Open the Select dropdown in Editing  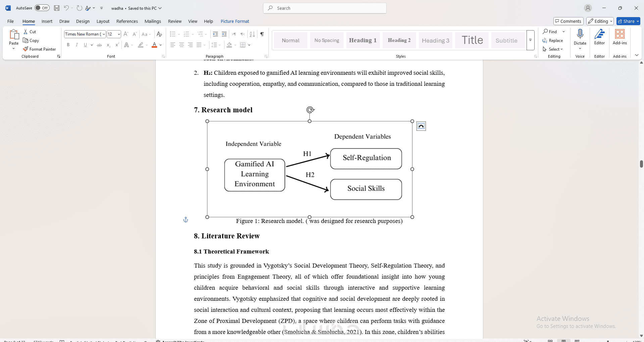553,49
